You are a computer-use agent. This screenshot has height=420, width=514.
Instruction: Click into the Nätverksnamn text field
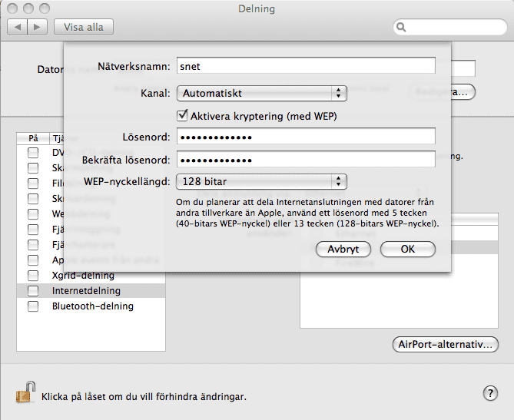click(306, 67)
